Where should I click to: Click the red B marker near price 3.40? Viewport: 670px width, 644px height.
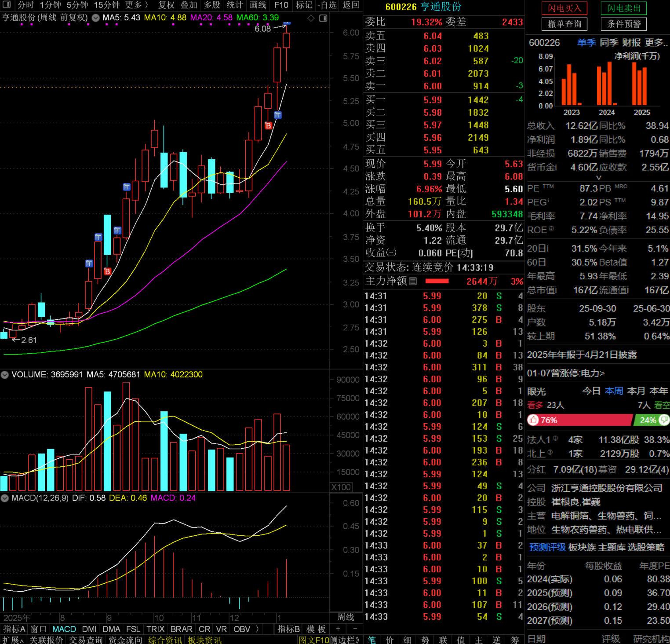pyautogui.click(x=107, y=271)
